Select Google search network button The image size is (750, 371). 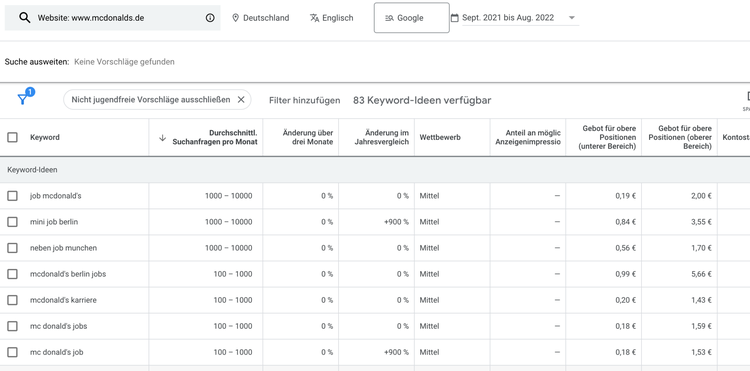(x=411, y=18)
